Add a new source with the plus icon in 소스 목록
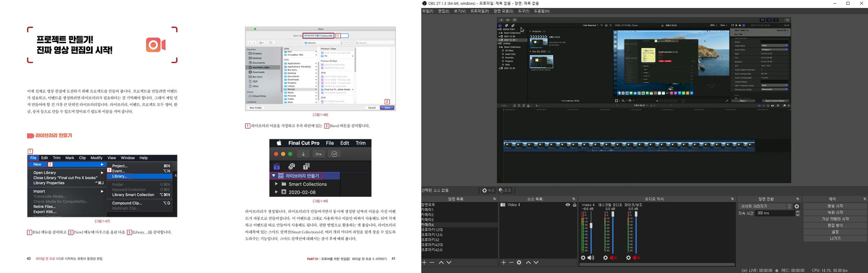Image resolution: width=868 pixels, height=273 pixels. [504, 263]
